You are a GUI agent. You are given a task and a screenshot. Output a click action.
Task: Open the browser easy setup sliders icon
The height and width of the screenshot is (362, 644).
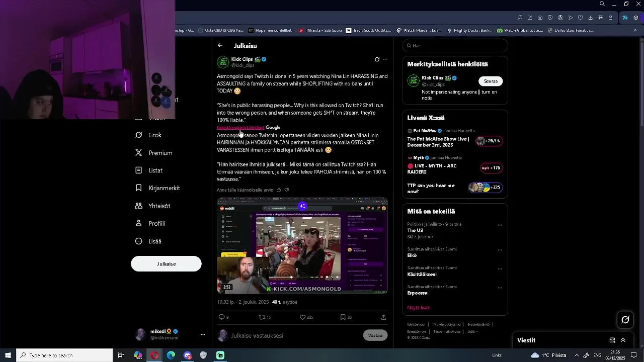pyautogui.click(x=600, y=18)
